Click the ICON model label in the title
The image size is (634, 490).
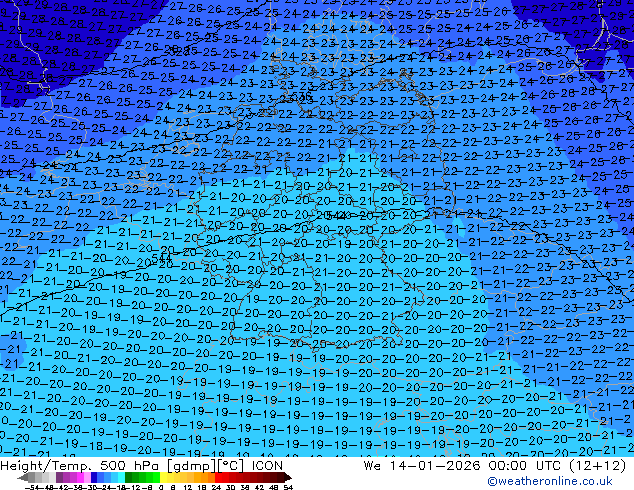click(267, 466)
